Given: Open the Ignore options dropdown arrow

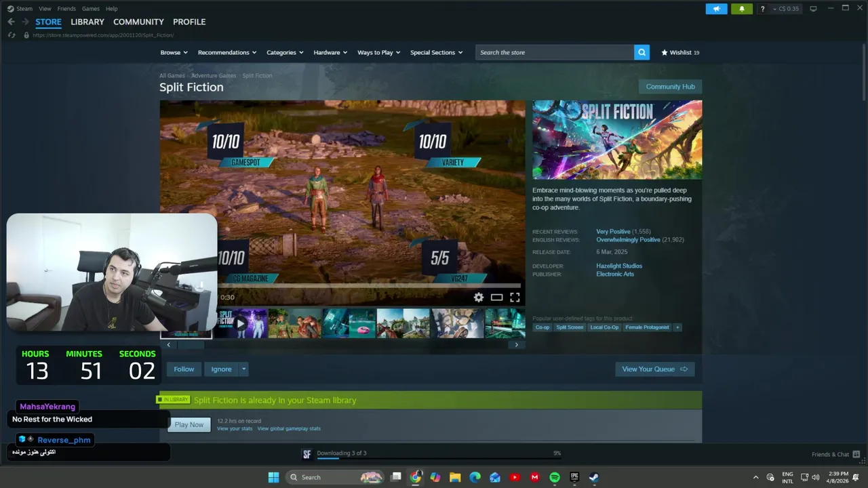Looking at the screenshot, I should pos(243,369).
